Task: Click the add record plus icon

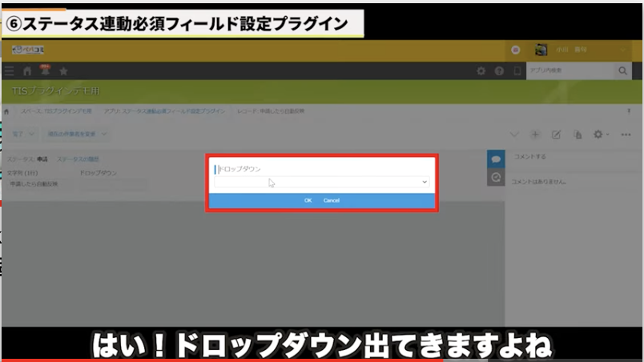Action: (536, 135)
